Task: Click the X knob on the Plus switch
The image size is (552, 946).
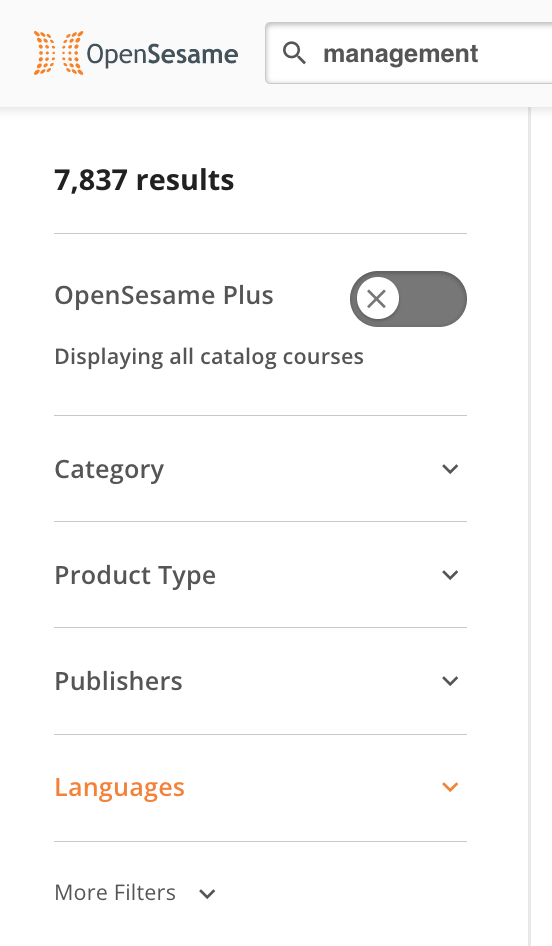Action: coord(377,299)
